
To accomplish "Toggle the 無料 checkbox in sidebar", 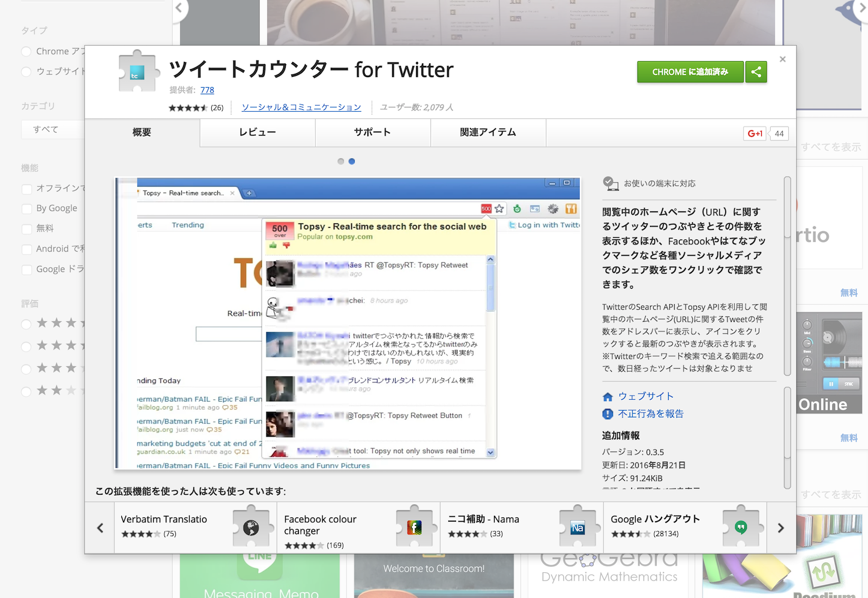I will (x=26, y=229).
